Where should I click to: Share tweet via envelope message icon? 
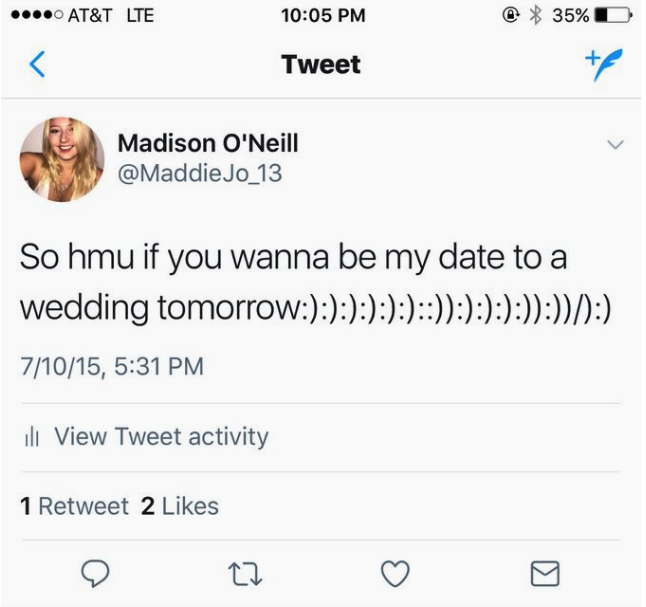[x=543, y=572]
